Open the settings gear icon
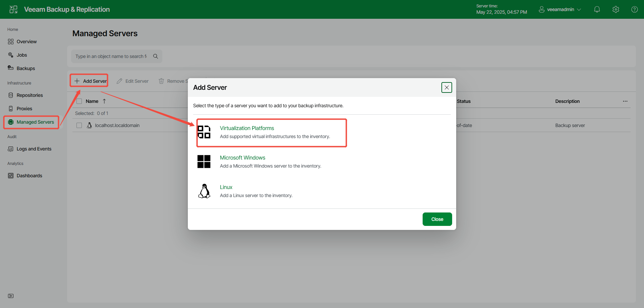This screenshot has width=644, height=308. click(x=616, y=9)
